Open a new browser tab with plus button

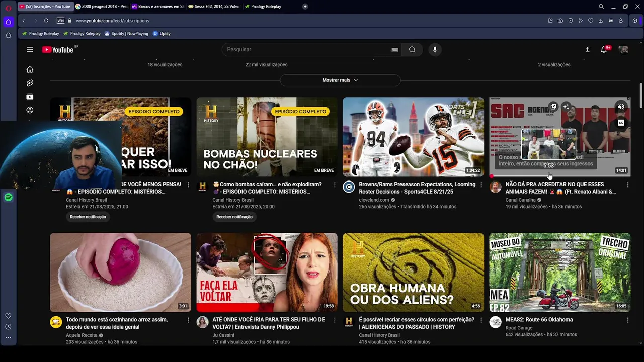pyautogui.click(x=305, y=7)
